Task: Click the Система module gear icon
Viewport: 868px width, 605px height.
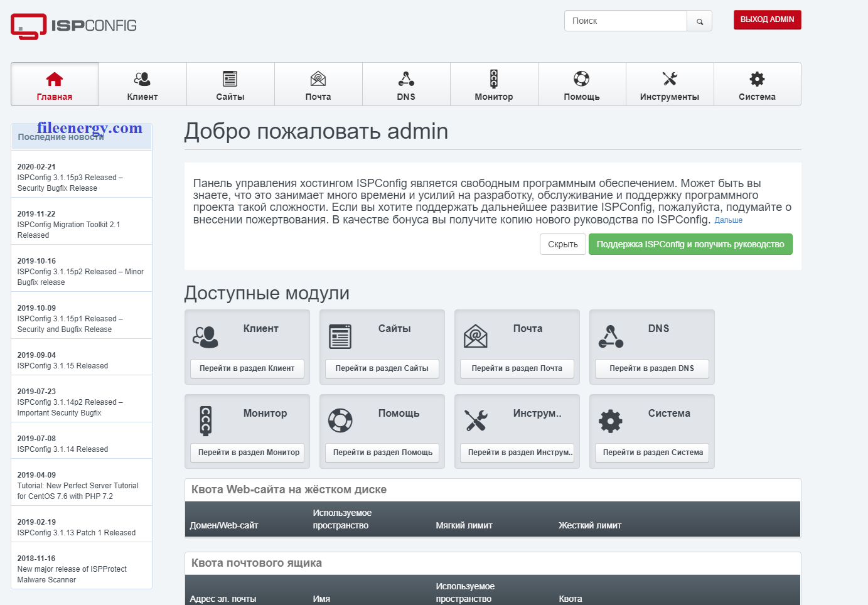Action: coord(611,420)
